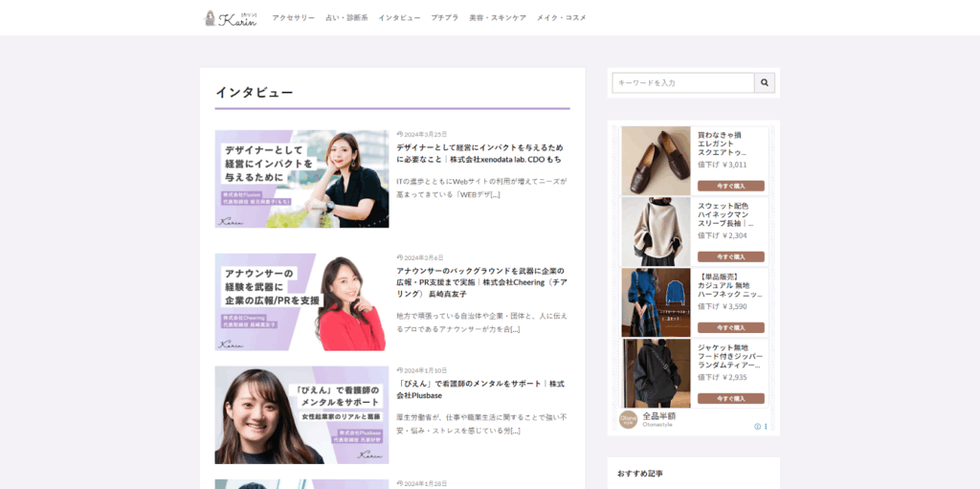Image resolution: width=980 pixels, height=489 pixels.
Task: Click the ad info icon
Action: [x=757, y=426]
